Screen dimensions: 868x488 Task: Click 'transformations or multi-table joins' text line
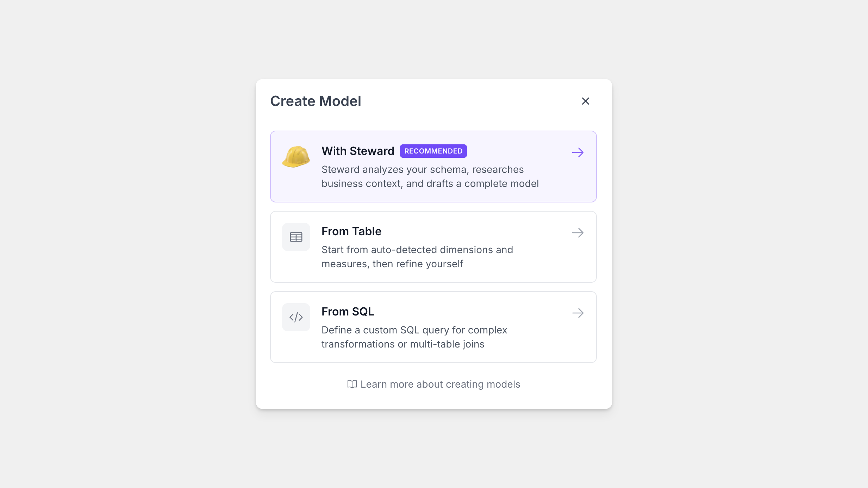[402, 344]
